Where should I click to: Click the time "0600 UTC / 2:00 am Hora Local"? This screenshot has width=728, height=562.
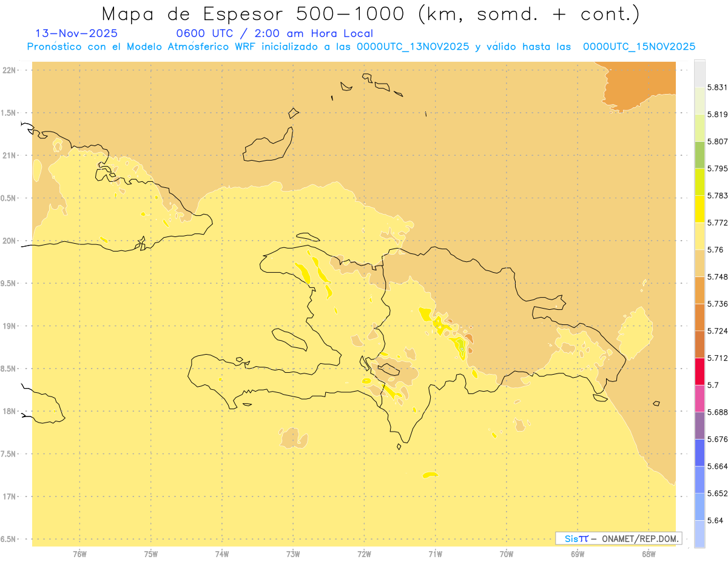(274, 33)
